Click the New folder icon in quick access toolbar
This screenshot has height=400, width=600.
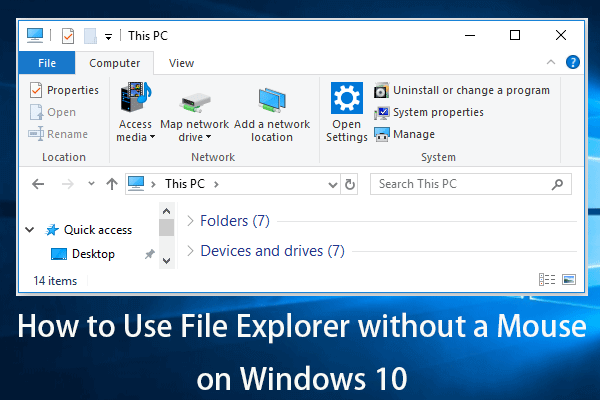pyautogui.click(x=90, y=36)
